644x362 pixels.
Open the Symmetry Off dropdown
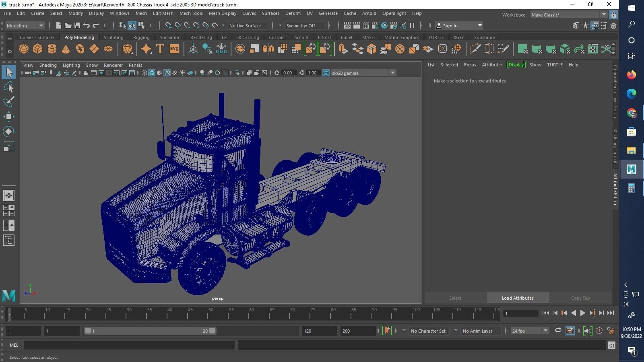point(305,26)
